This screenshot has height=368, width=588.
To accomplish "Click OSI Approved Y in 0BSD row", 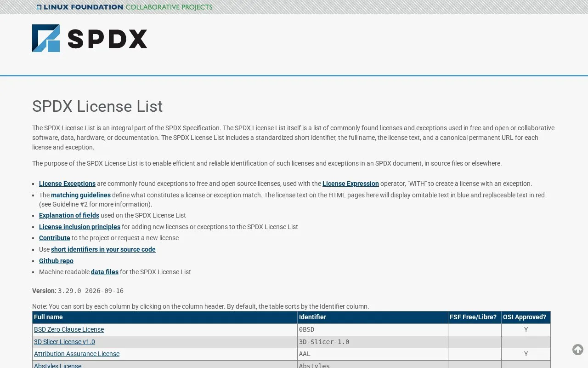I will click(x=526, y=329).
